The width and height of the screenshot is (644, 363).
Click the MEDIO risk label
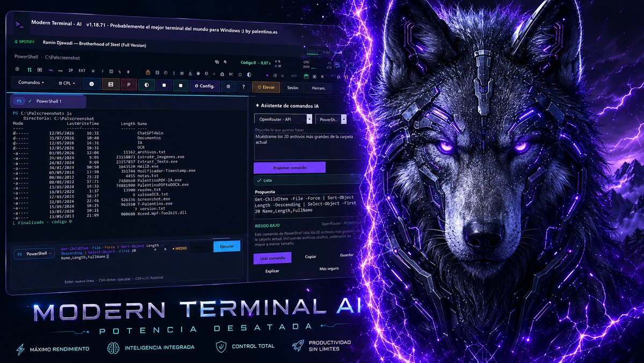179,248
